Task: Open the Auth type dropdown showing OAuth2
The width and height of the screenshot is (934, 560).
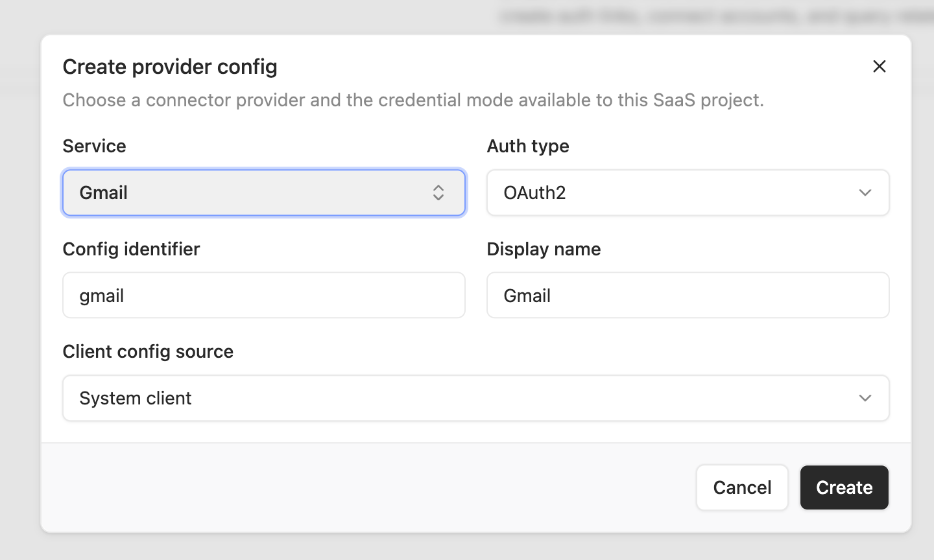Action: pos(688,192)
